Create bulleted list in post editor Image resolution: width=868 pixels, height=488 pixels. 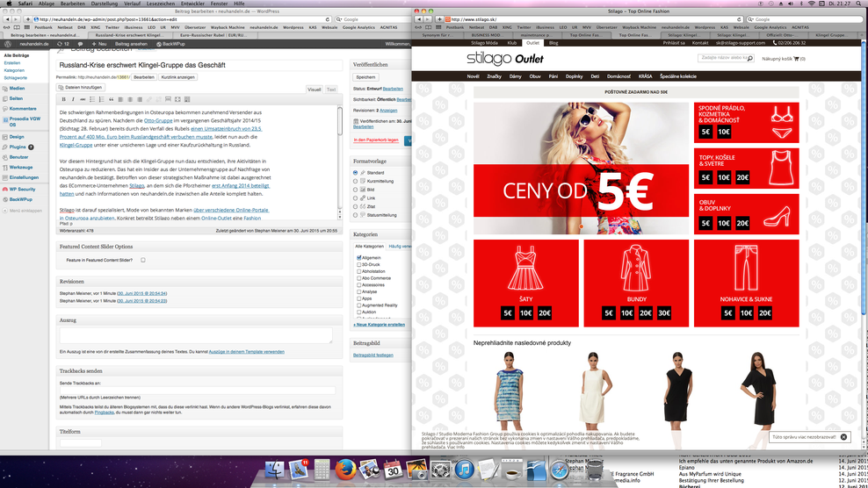click(92, 99)
